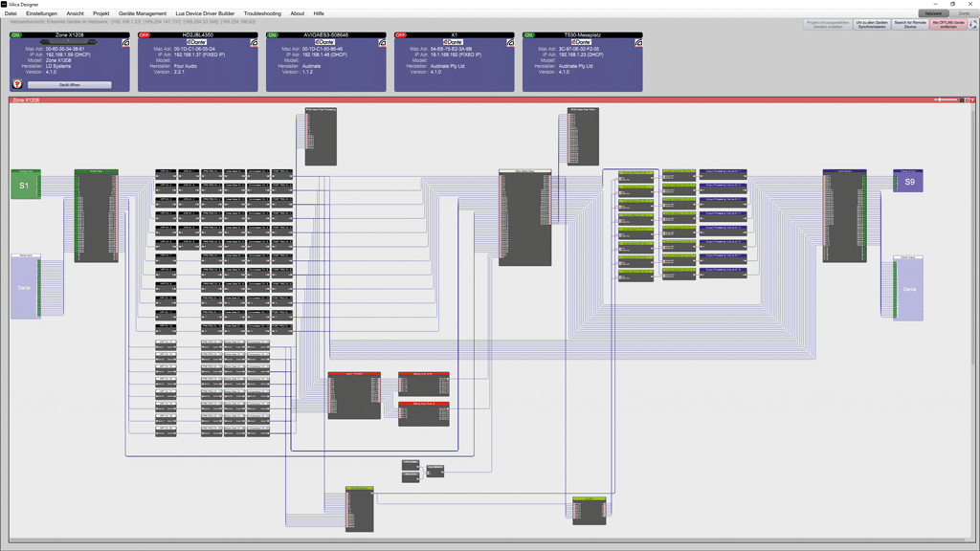Open the Projekt menu
The height and width of the screenshot is (551, 980).
[101, 13]
